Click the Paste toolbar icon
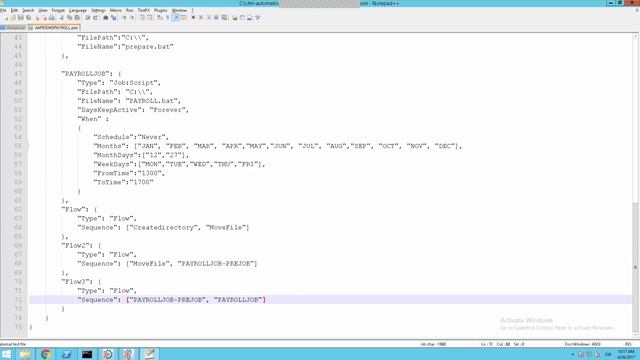640x360 pixels. pos(77,18)
